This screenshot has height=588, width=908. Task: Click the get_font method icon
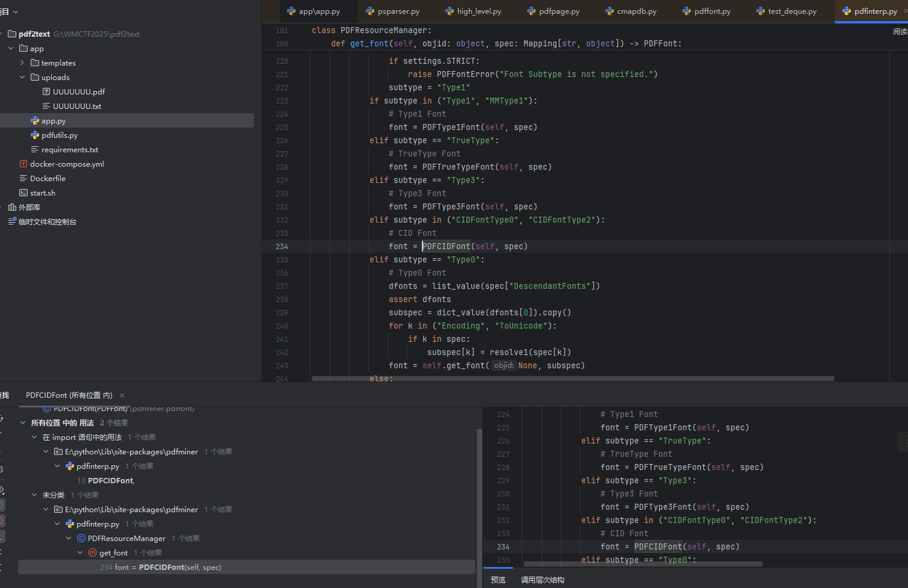click(x=93, y=553)
